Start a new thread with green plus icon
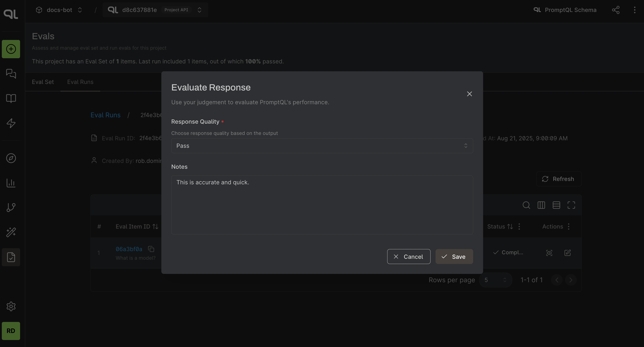The image size is (644, 347). tap(11, 49)
